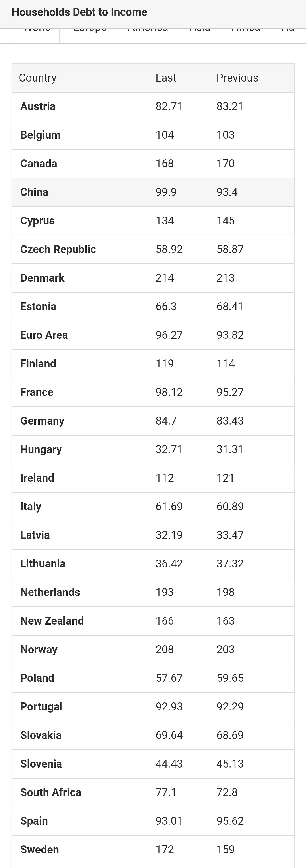Sort by the Last column header

click(166, 78)
